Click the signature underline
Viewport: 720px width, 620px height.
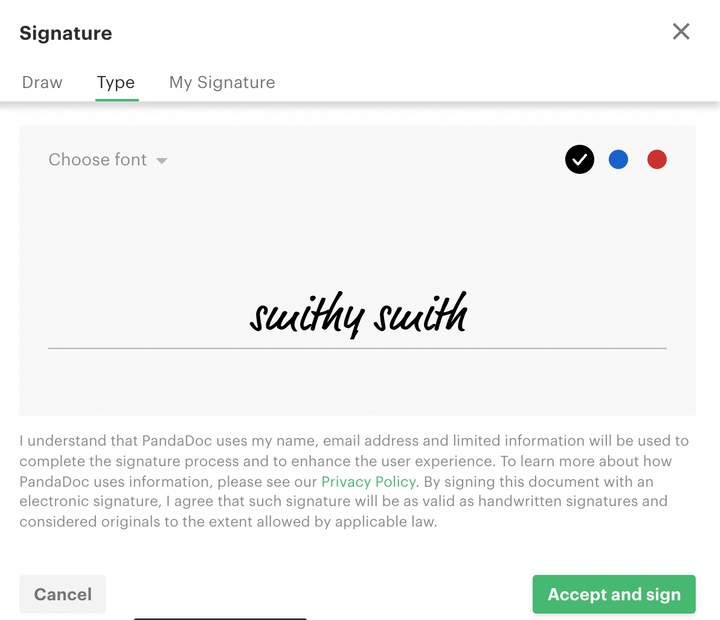click(x=357, y=348)
